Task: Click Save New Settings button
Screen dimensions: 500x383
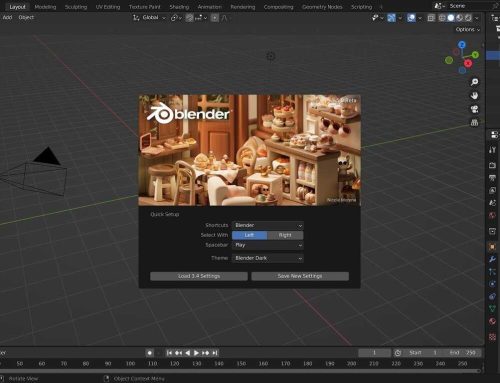Action: tap(300, 276)
